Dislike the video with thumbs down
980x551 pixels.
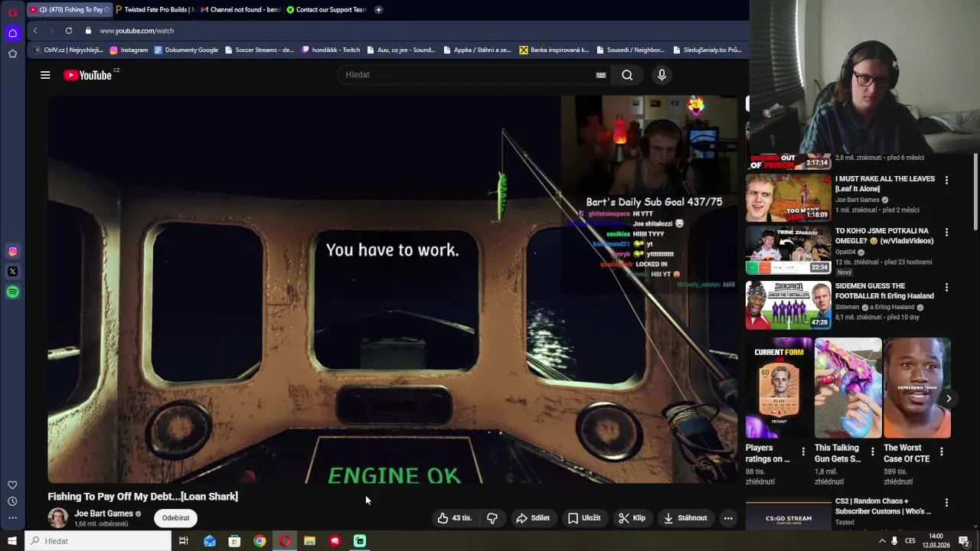(492, 518)
